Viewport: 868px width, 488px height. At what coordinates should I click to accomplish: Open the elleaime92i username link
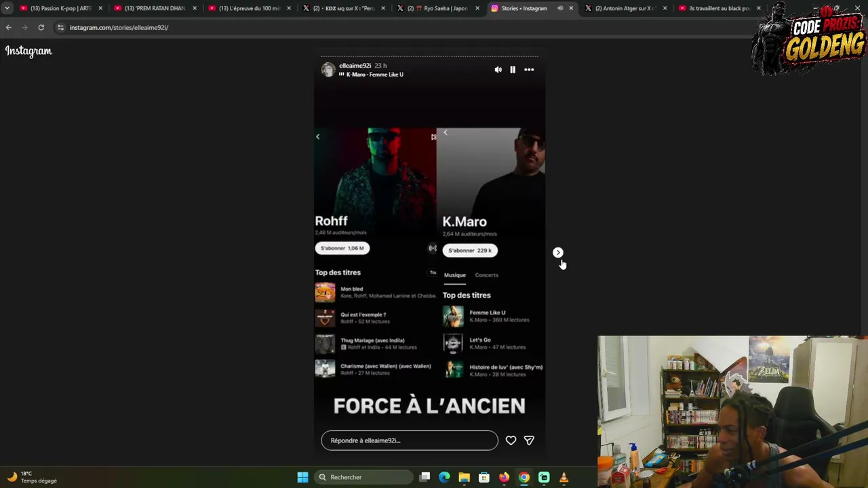pos(355,66)
